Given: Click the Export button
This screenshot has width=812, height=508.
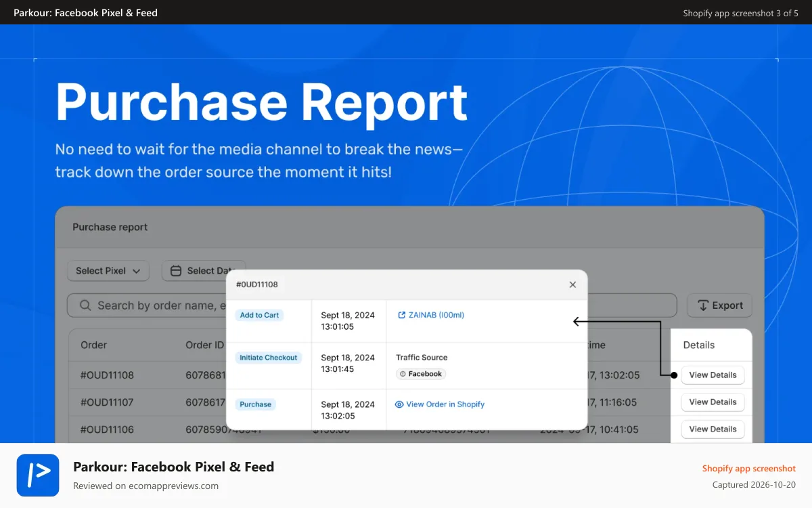Looking at the screenshot, I should (x=719, y=305).
